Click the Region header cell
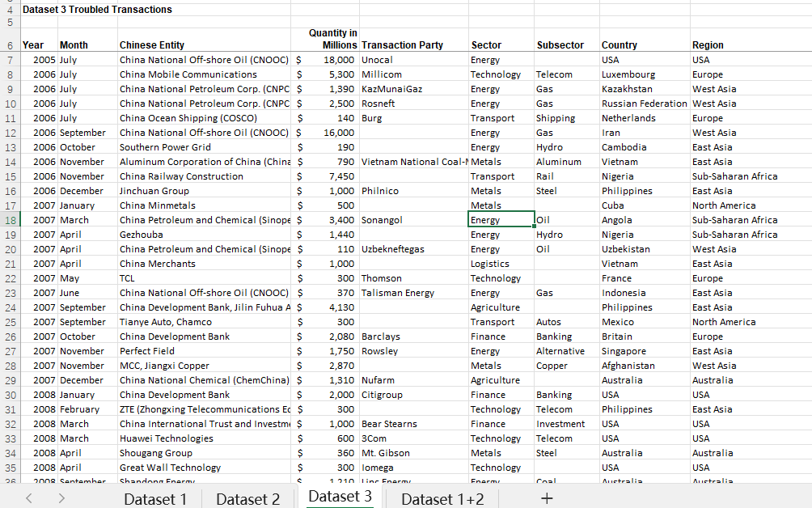Image resolution: width=812 pixels, height=508 pixels. coord(751,40)
